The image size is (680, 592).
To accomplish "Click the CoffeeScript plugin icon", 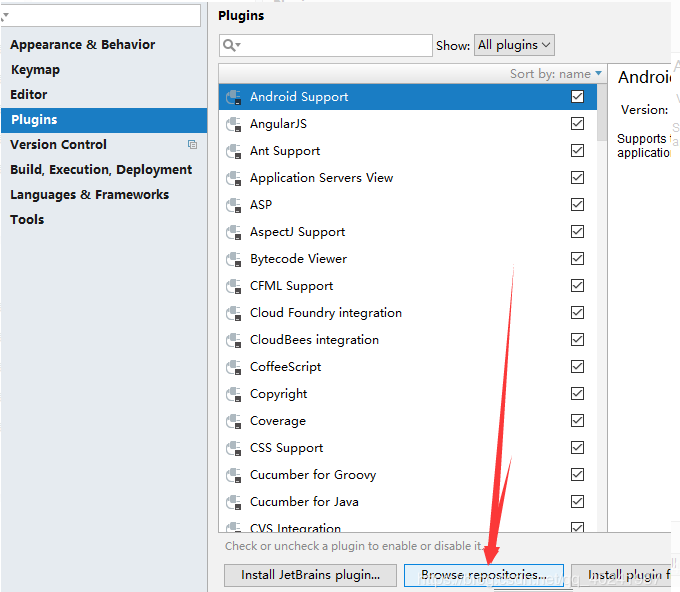I will pos(234,367).
